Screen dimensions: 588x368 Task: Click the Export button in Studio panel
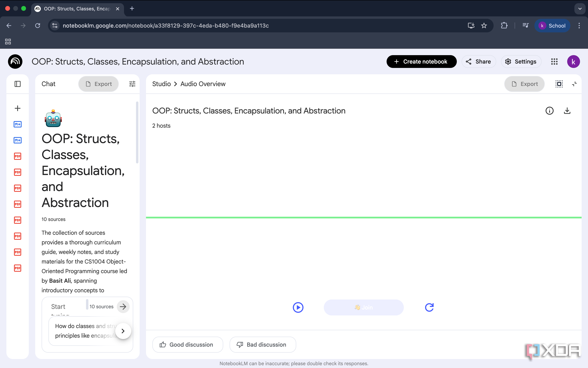pyautogui.click(x=524, y=84)
